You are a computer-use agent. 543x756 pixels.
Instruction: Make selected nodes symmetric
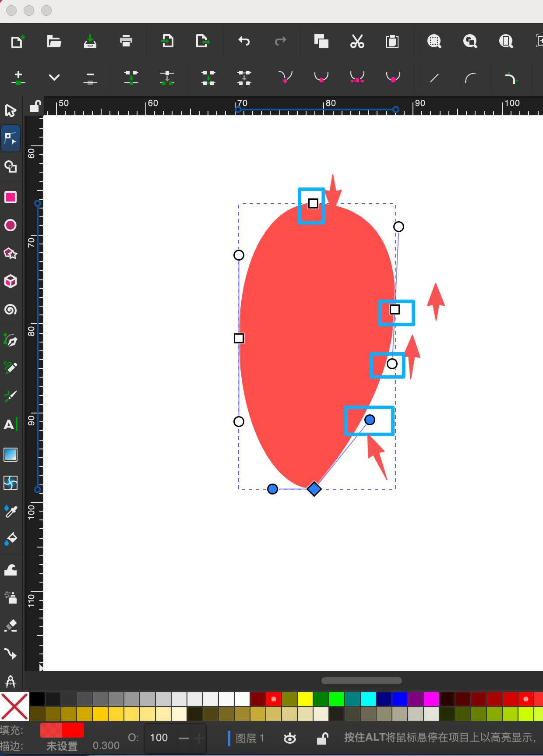coord(357,78)
